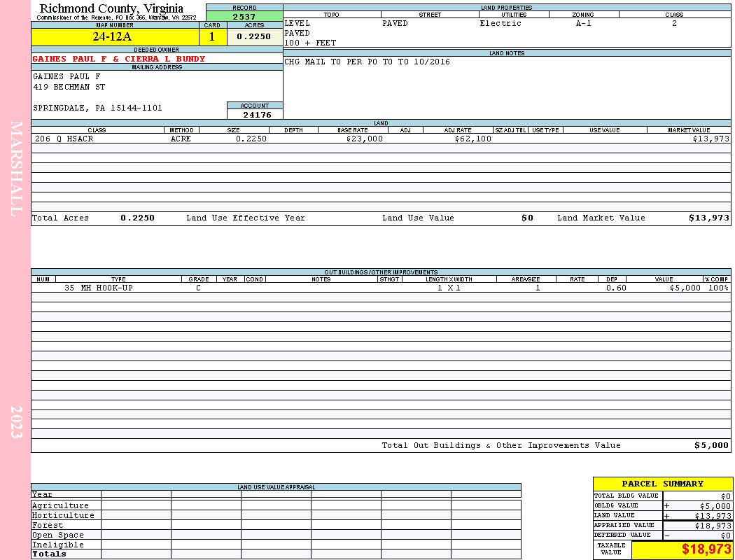Viewport: 735px width, 560px height.
Task: Click depreciation value 0.60
Action: (x=616, y=288)
